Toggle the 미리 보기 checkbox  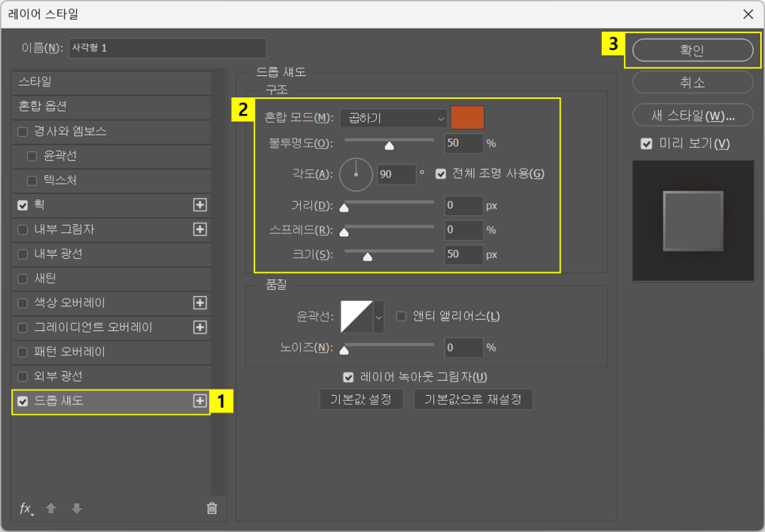coord(646,144)
